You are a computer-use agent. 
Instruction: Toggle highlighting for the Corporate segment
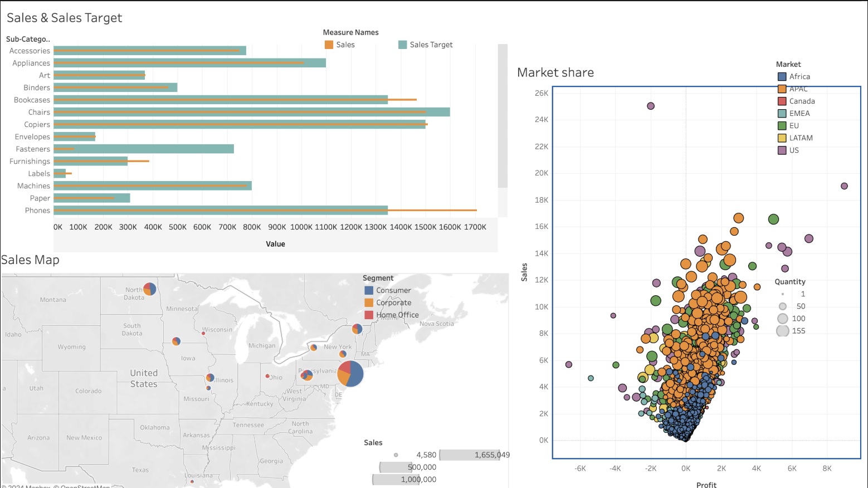368,302
